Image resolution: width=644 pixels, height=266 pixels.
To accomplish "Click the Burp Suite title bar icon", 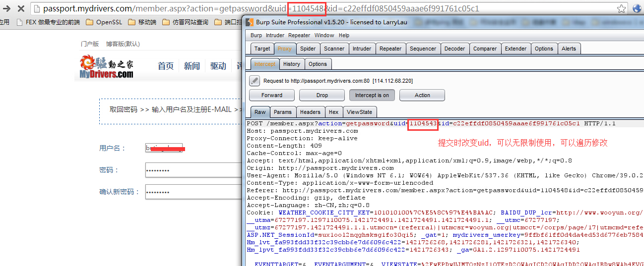I will (249, 22).
